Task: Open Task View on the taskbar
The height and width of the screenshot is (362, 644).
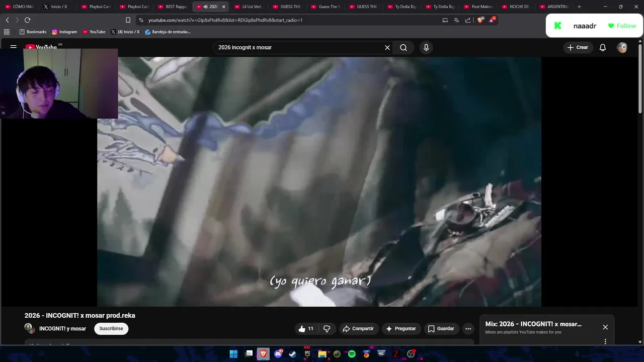Action: click(x=249, y=354)
